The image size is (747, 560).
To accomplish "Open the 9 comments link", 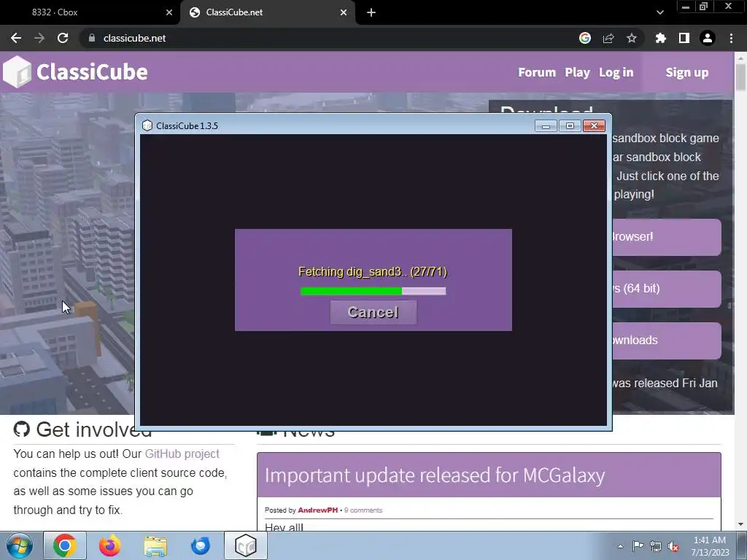I will [x=363, y=510].
